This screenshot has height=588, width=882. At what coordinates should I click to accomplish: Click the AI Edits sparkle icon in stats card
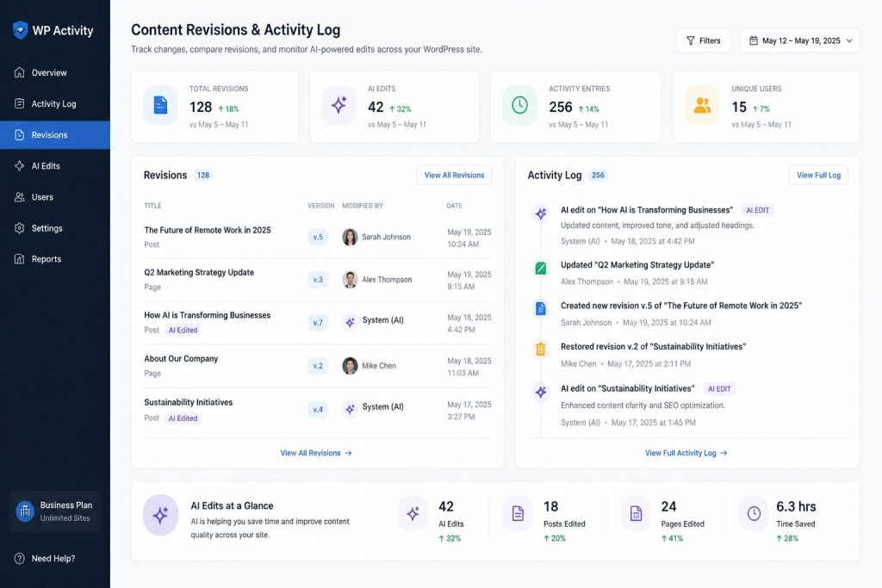click(x=339, y=105)
